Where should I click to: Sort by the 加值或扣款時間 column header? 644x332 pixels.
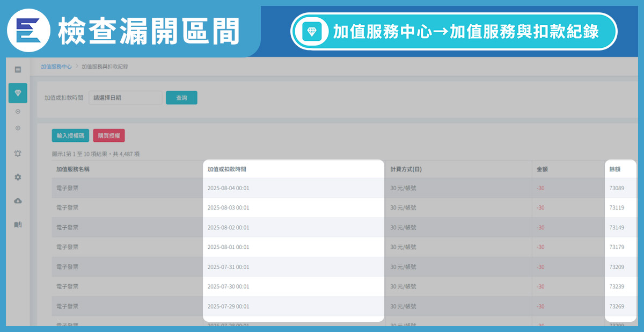[x=227, y=169]
